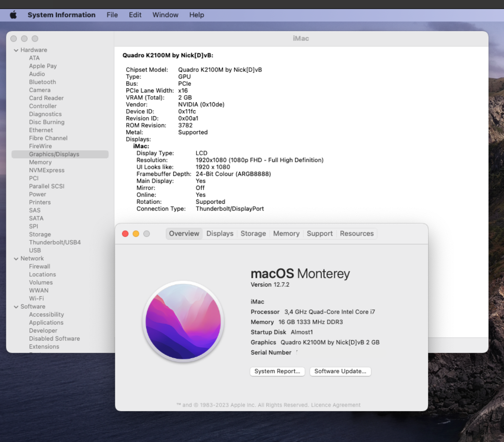Viewport: 504px width, 442px height.
Task: Select Firewall under Network
Action: [x=40, y=267]
